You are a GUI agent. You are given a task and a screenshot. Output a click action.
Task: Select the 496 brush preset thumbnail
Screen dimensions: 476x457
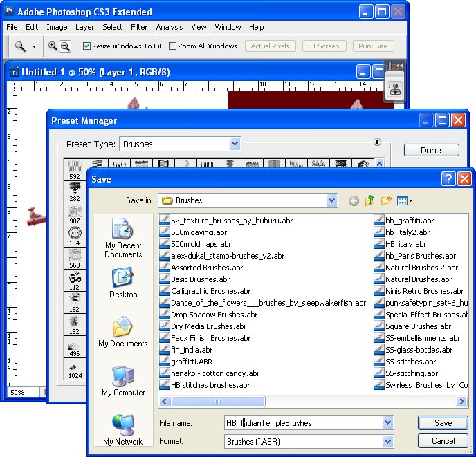pos(75,347)
